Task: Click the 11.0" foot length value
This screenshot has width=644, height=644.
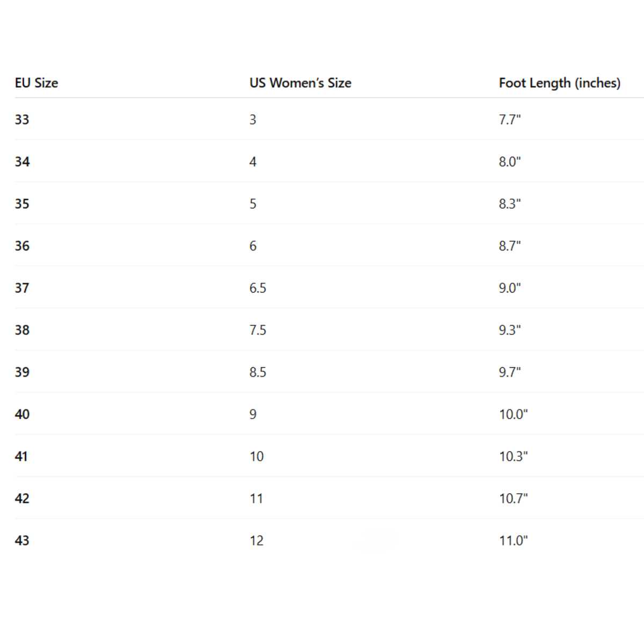Action: pos(513,540)
